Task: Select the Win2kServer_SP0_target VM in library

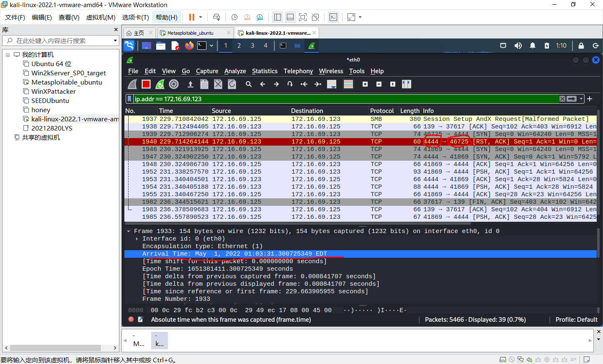Action: (69, 73)
